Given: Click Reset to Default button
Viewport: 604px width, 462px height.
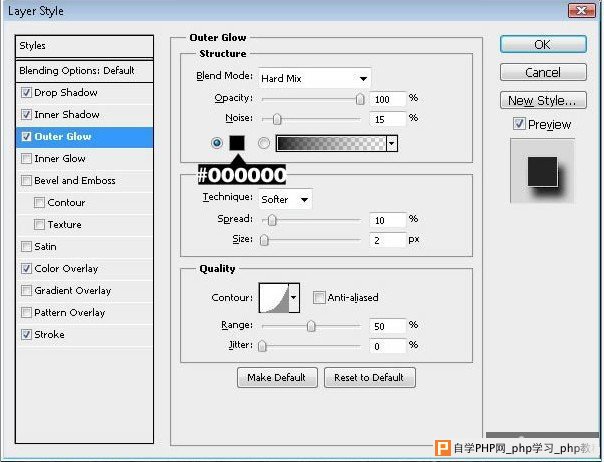Looking at the screenshot, I should click(369, 378).
